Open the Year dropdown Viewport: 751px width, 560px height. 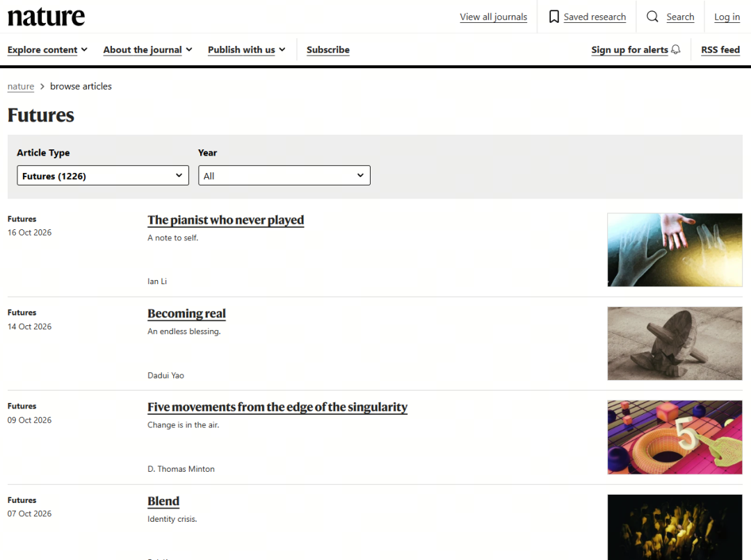[x=284, y=176]
